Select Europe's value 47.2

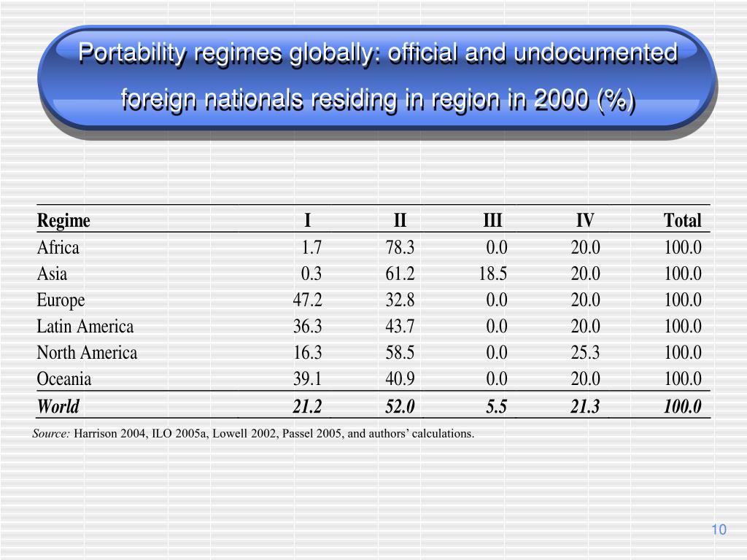pyautogui.click(x=307, y=300)
